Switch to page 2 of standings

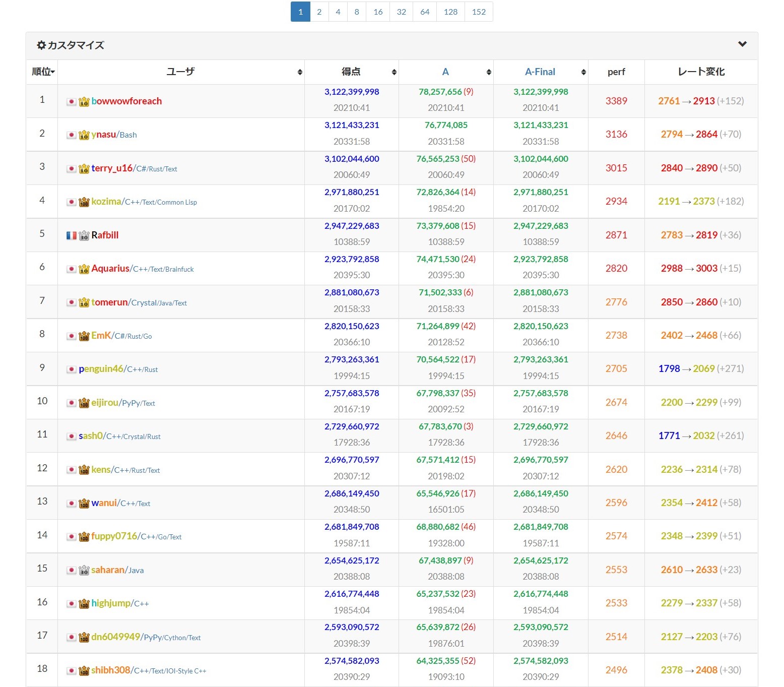[x=319, y=12]
